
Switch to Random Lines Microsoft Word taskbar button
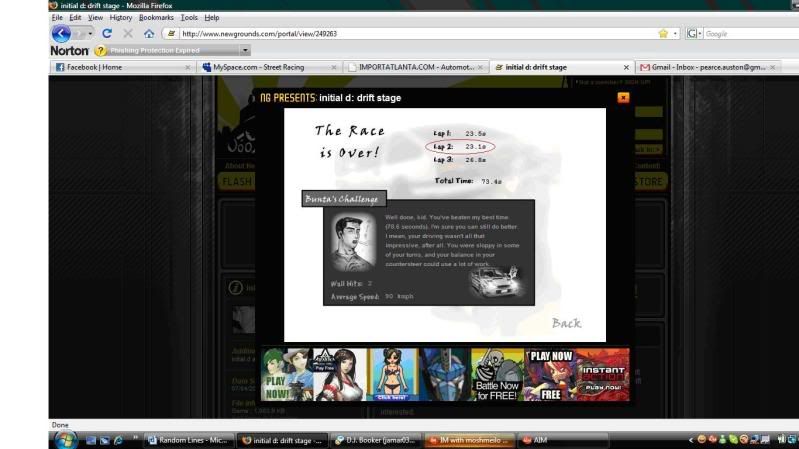click(189, 440)
